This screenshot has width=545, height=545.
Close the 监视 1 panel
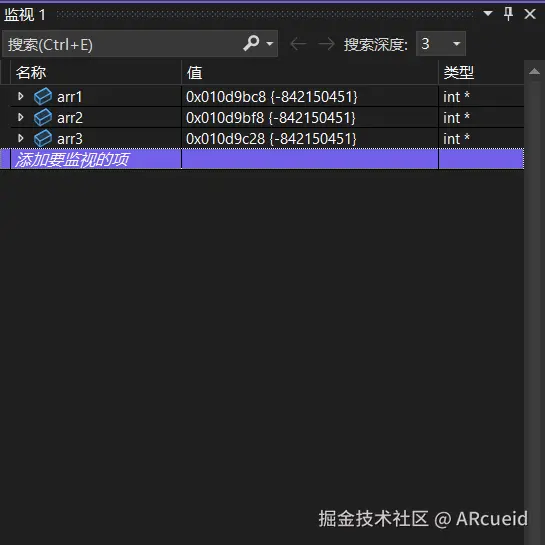(530, 14)
